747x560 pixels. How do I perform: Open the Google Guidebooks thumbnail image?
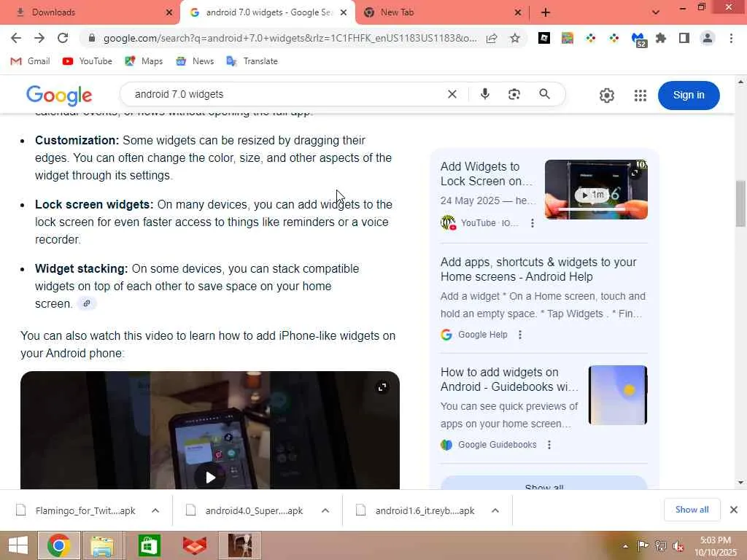618,394
